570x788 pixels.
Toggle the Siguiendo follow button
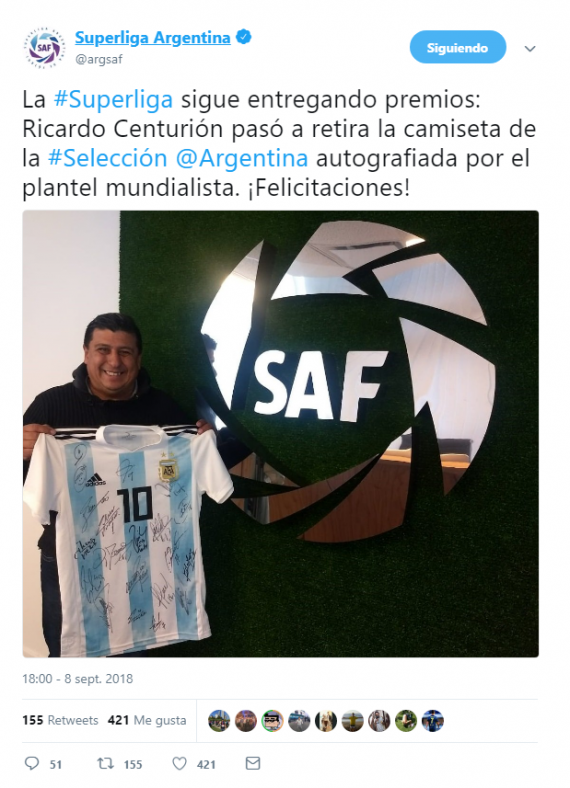coord(457,47)
